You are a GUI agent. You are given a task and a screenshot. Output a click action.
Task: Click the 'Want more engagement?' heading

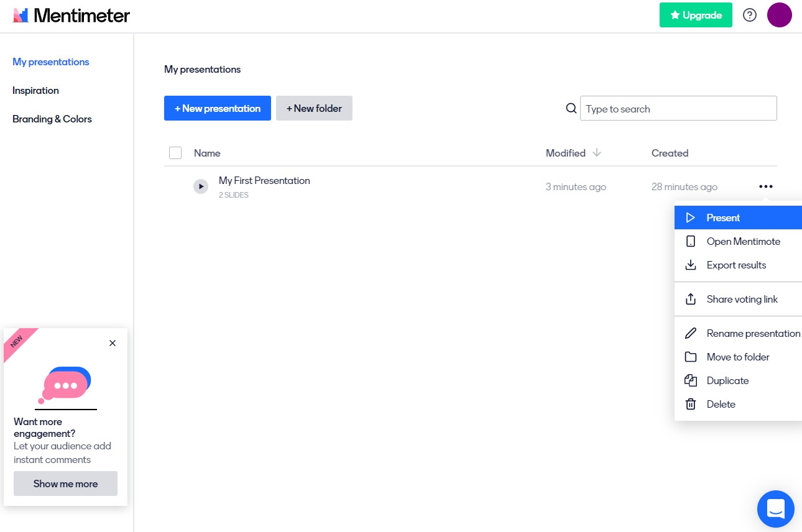point(45,428)
